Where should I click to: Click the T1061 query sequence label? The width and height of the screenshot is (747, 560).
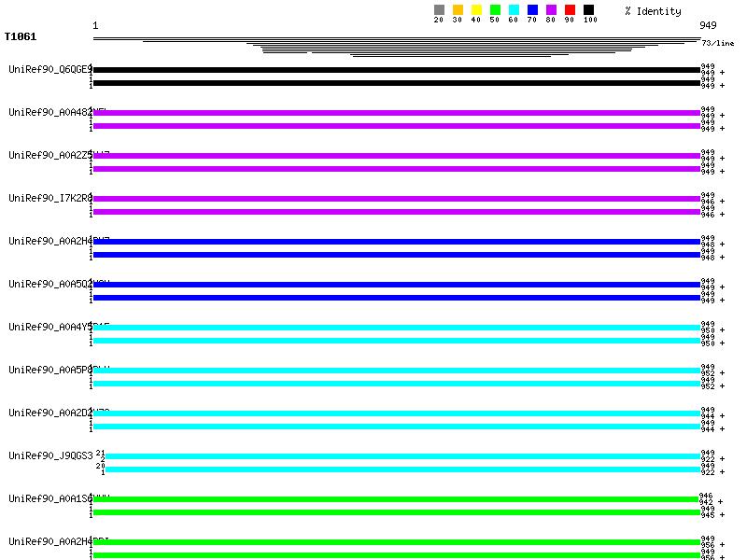pyautogui.click(x=21, y=37)
